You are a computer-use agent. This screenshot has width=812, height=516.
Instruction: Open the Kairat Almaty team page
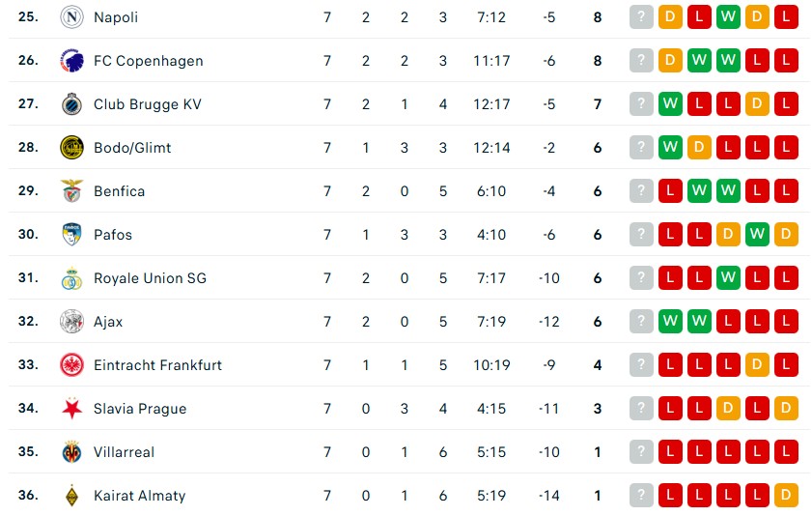tap(139, 496)
